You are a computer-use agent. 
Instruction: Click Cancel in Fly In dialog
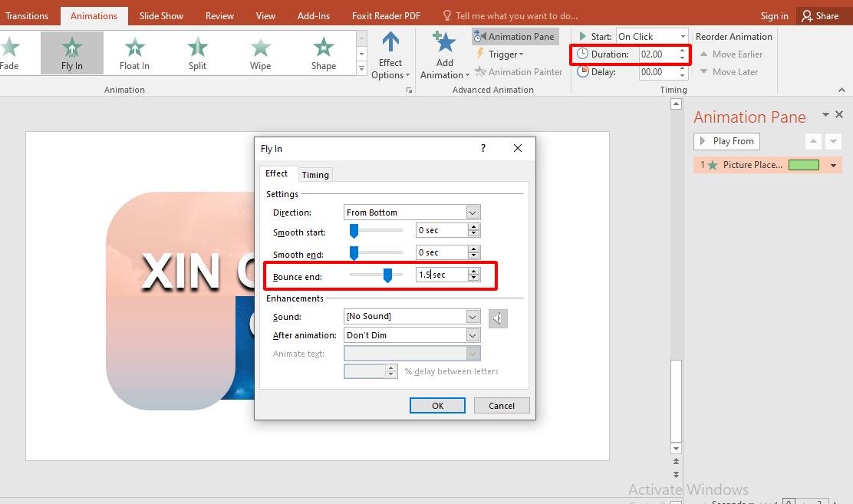coord(502,406)
